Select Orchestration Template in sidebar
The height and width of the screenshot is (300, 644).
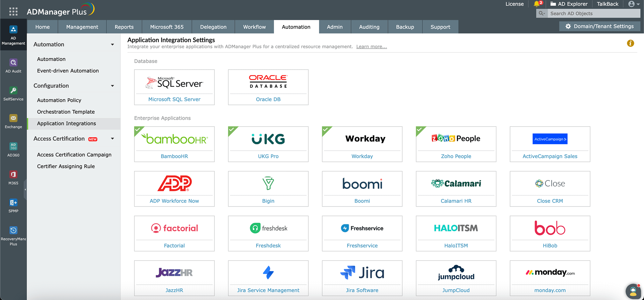pyautogui.click(x=66, y=112)
